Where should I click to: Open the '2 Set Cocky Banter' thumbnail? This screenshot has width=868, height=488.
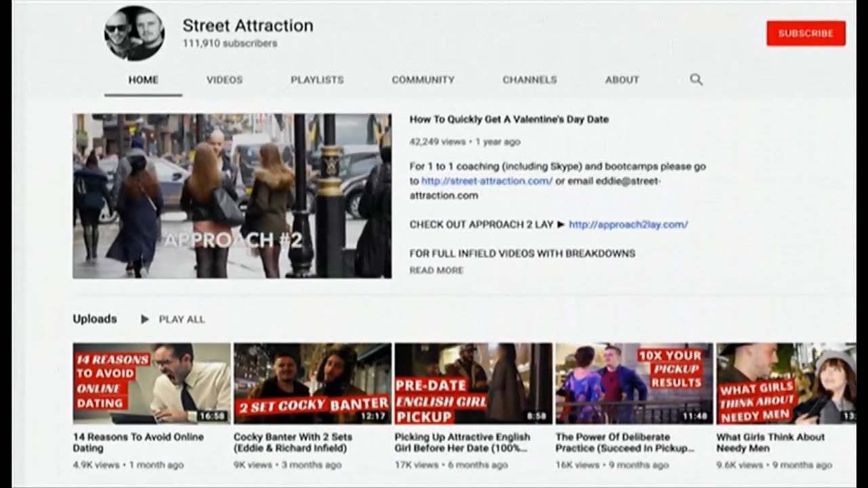[313, 384]
